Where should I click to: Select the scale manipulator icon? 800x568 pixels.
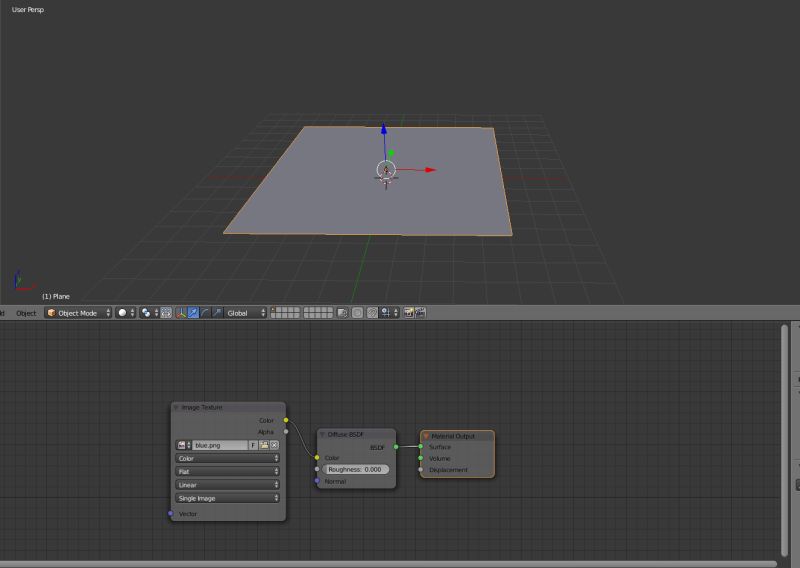click(217, 313)
